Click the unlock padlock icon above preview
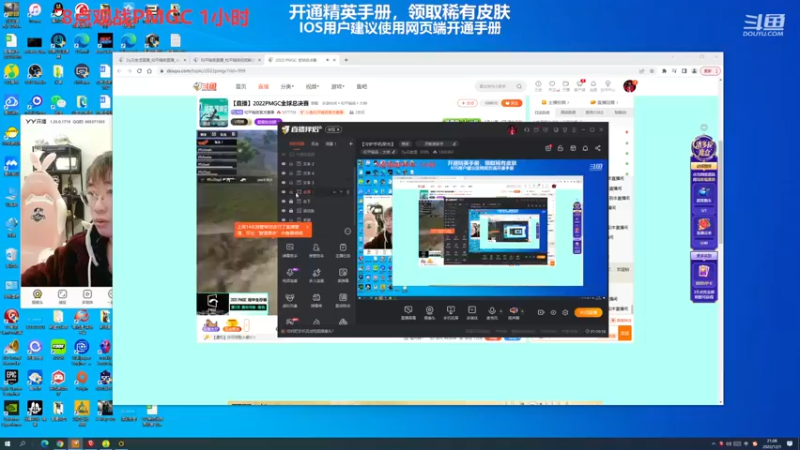800x450 pixels. tap(560, 148)
